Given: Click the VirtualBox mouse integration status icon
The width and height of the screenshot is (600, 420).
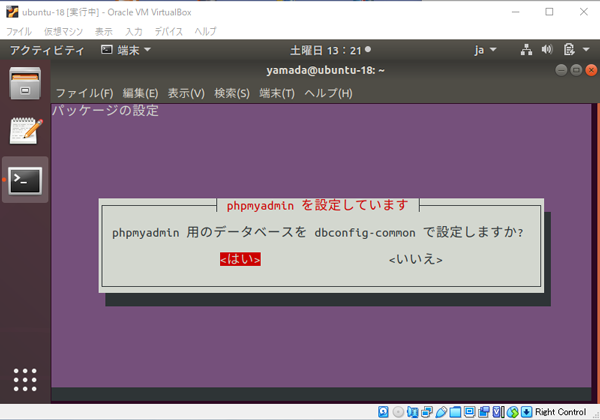Looking at the screenshot, I should tap(513, 412).
